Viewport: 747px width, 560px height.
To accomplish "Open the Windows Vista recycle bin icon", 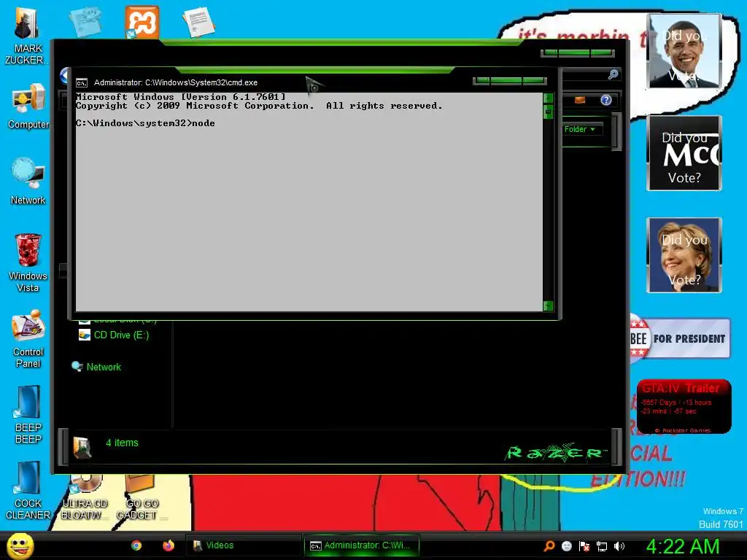I will [x=28, y=262].
